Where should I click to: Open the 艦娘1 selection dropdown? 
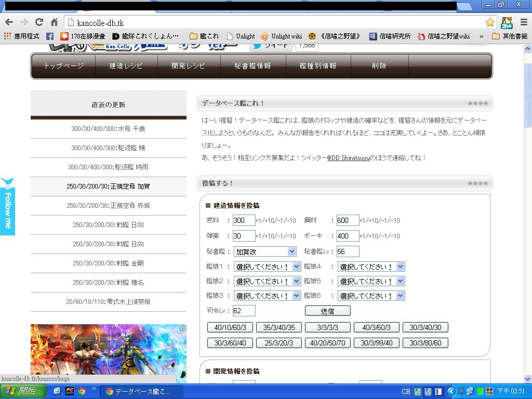pyautogui.click(x=267, y=267)
